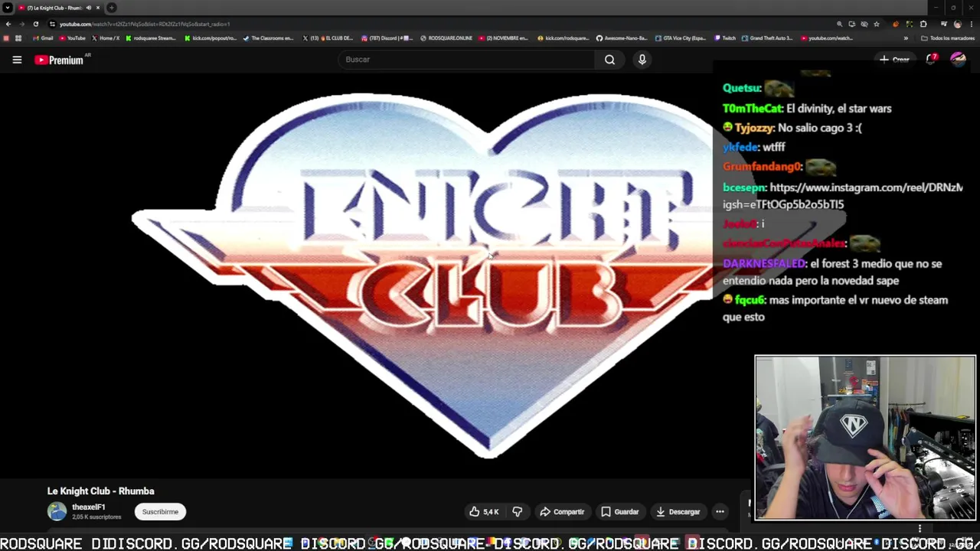Screen dimensions: 980x551
Task: Select the Le Knight Club browser tab
Action: 57,8
